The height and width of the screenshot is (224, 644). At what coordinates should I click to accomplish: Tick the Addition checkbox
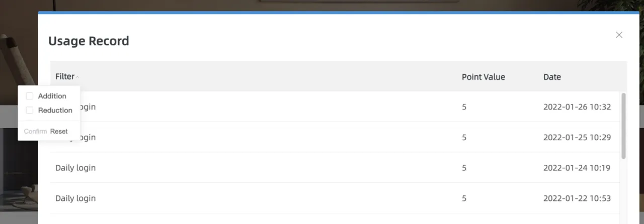30,96
